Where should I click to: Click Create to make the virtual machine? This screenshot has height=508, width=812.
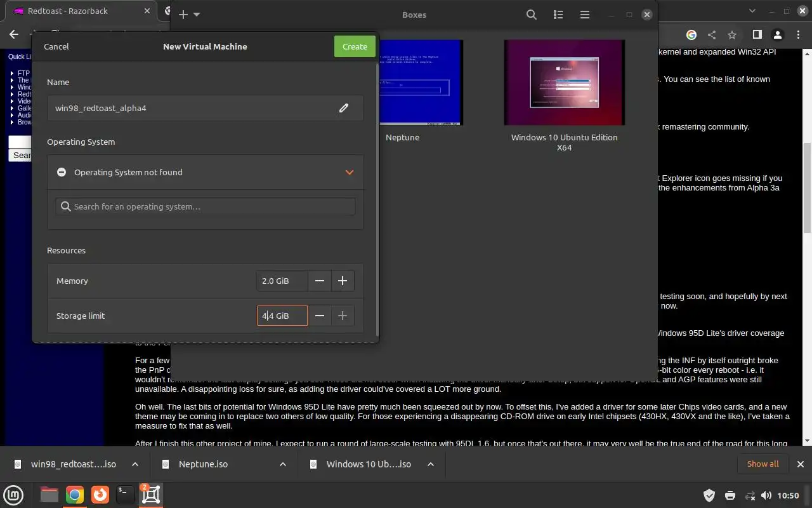coord(355,46)
